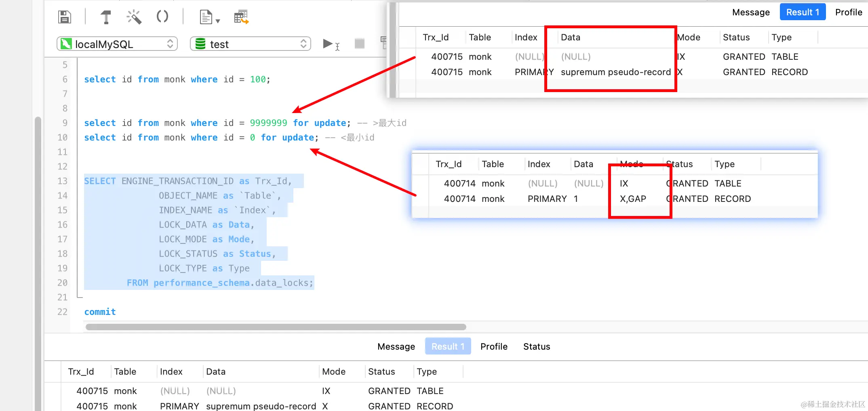Click the IX mode cell in bottom grid
This screenshot has width=868, height=411.
(326, 391)
